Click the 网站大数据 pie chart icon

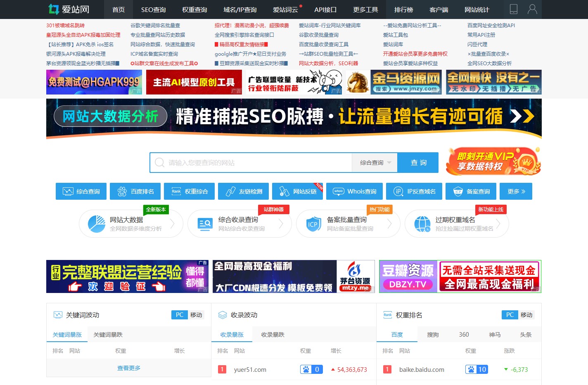[x=97, y=224]
